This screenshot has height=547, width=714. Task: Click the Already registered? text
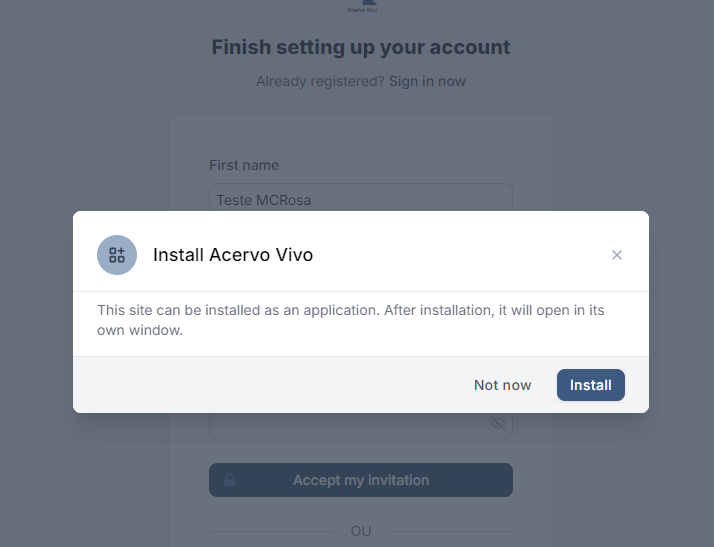coord(320,81)
